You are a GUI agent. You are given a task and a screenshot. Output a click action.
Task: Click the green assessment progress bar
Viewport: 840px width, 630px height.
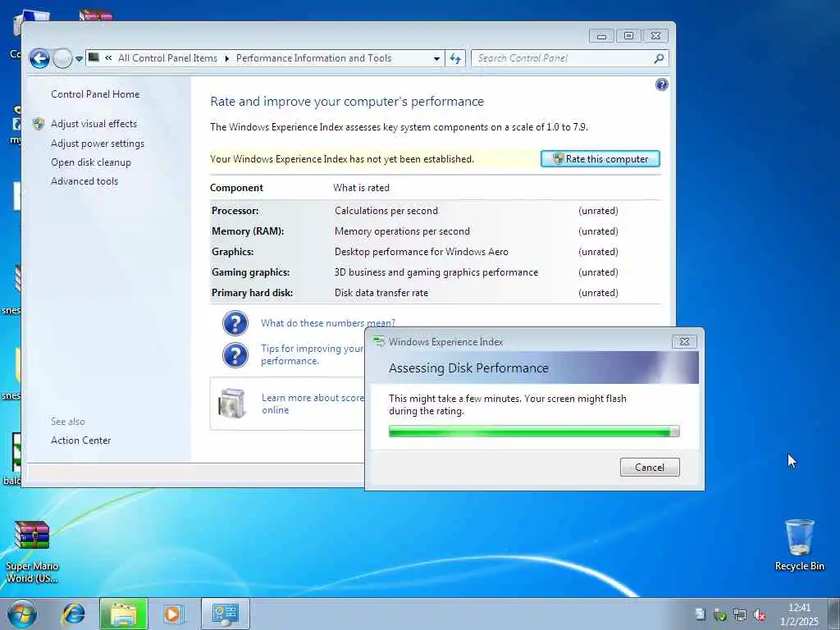click(534, 431)
